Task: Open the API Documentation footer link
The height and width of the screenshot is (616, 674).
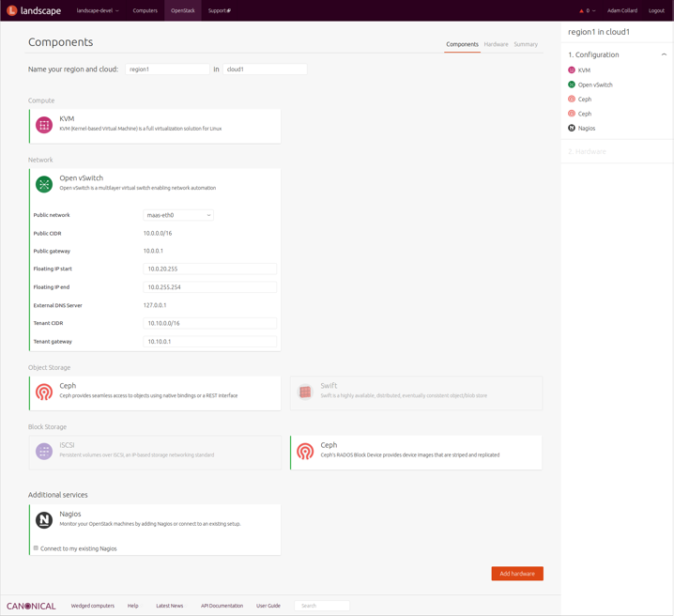Action: tap(222, 606)
